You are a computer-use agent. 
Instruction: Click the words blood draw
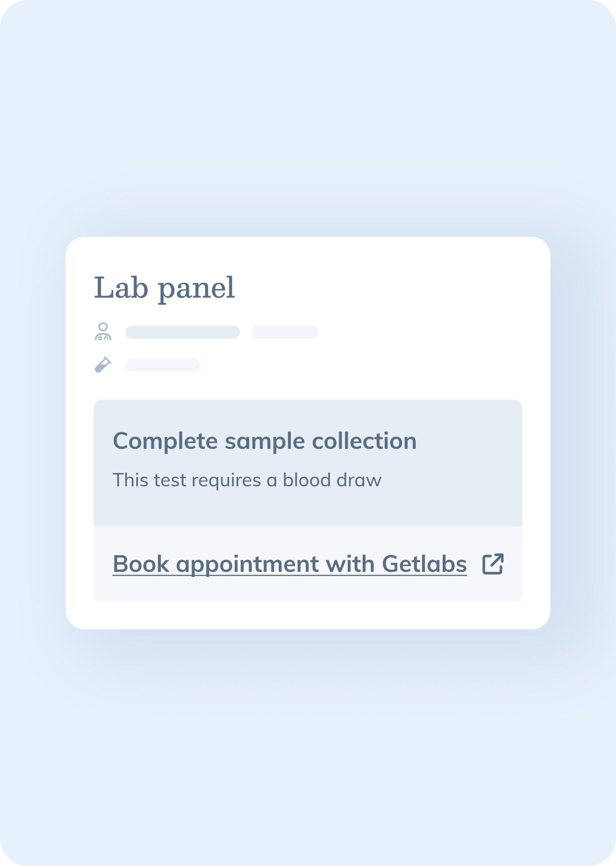tap(332, 480)
